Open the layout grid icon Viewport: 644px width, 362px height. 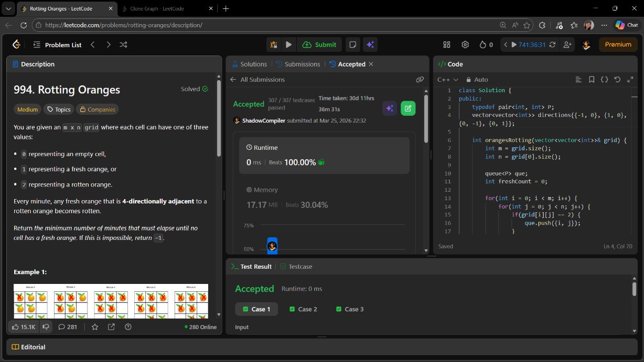point(447,45)
